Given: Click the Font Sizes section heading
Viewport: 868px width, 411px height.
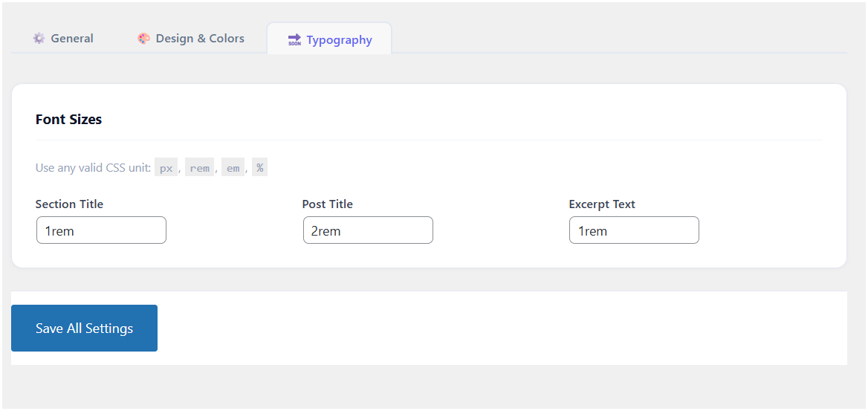Looking at the screenshot, I should (68, 120).
